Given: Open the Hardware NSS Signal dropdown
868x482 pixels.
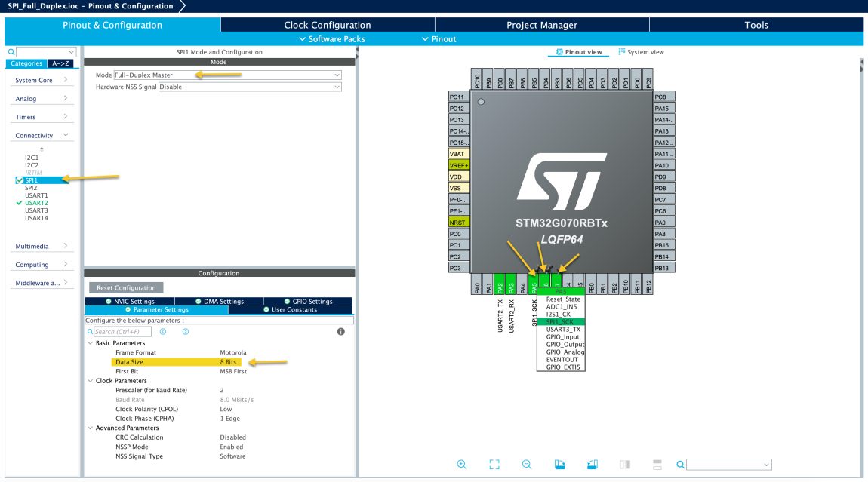Looking at the screenshot, I should coord(250,87).
